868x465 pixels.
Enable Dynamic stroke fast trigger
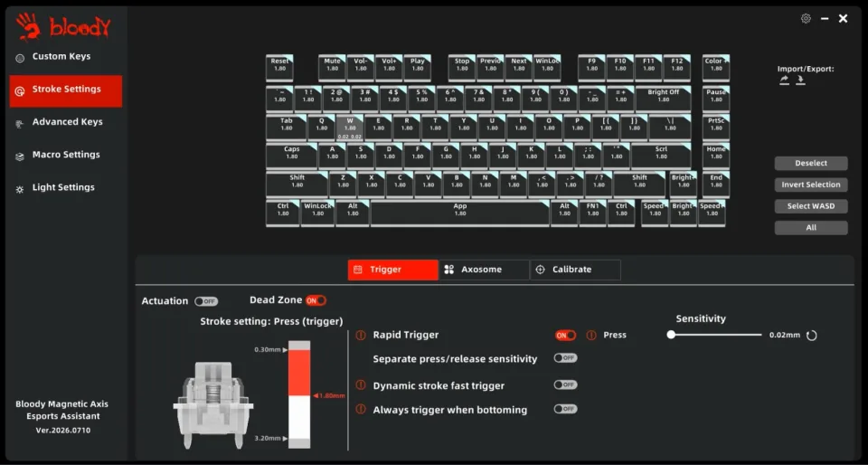[565, 384]
